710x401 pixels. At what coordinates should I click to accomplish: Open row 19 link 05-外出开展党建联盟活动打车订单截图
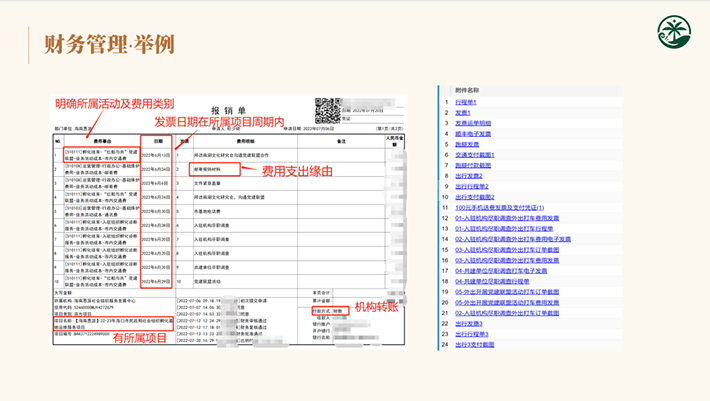(507, 292)
